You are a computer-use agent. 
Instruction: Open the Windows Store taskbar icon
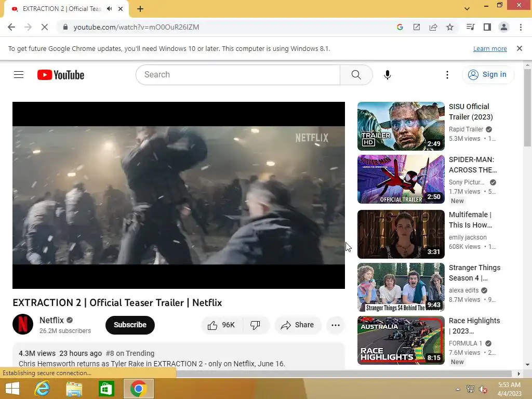(x=106, y=389)
